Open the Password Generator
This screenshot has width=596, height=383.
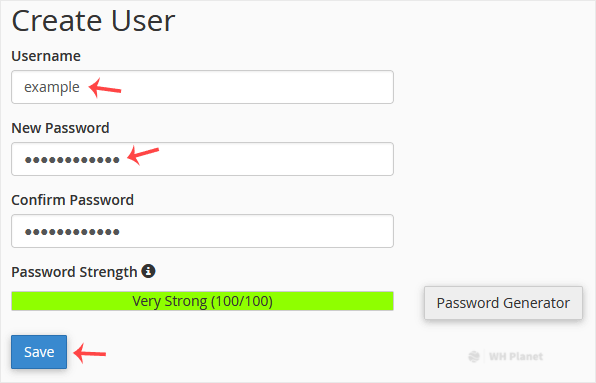[x=503, y=303]
